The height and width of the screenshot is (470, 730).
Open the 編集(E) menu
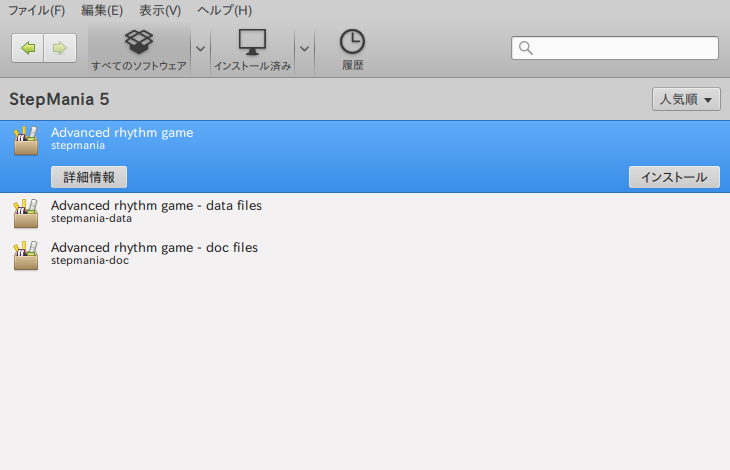tap(102, 10)
